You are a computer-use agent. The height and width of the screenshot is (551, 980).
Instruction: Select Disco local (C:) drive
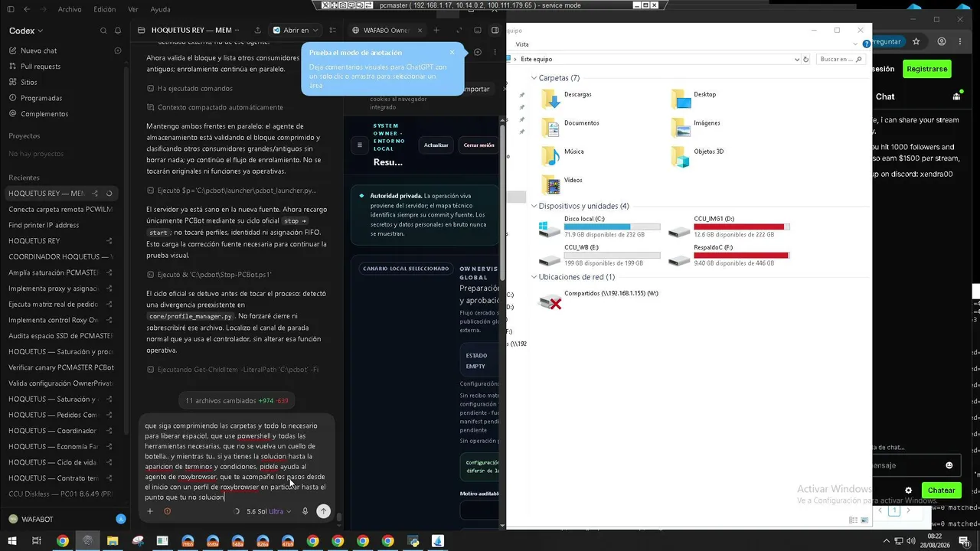point(599,227)
